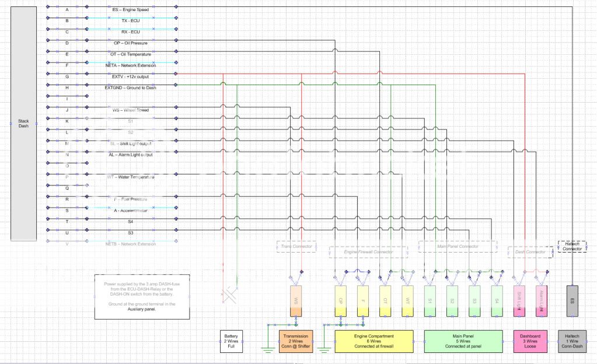Click the Dash Connector dashed box
Screen dimensions: 597x364
pyautogui.click(x=530, y=252)
